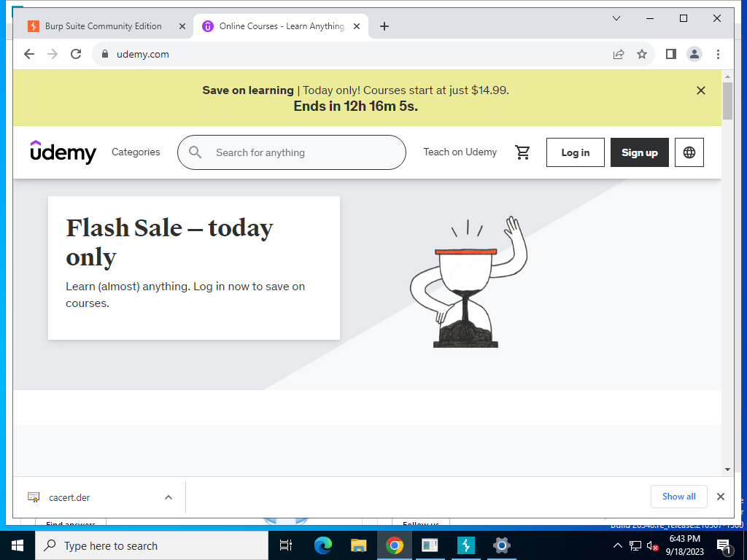Image resolution: width=747 pixels, height=560 pixels.
Task: Open Chrome three-dot menu
Action: point(718,54)
